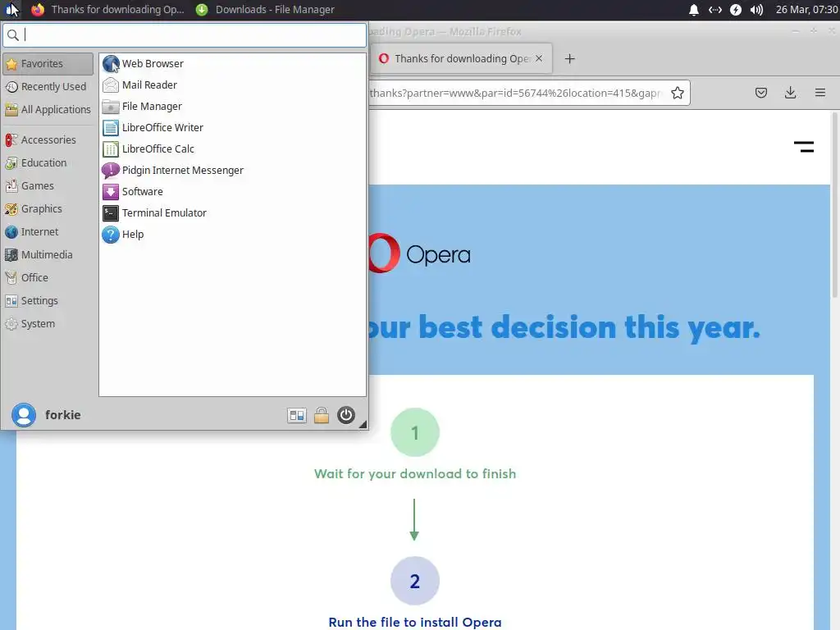Screen dimensions: 840x630
Task: Open Mail Reader application
Action: pos(232,85)
